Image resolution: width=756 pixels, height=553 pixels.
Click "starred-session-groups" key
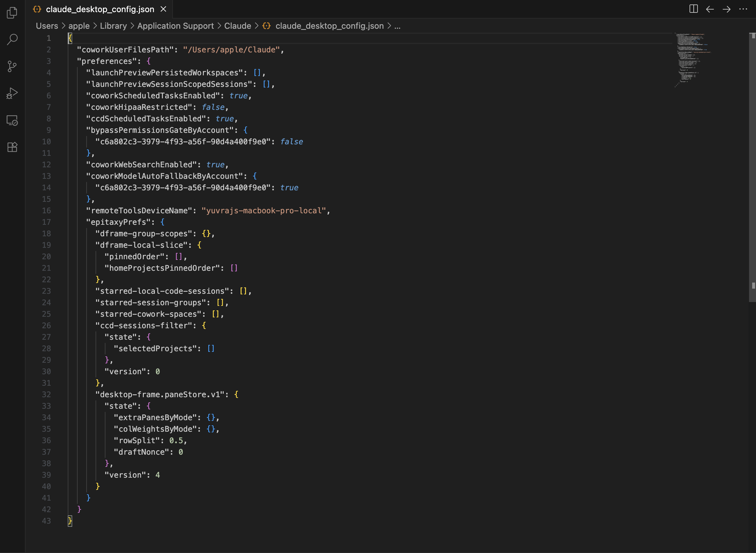point(151,303)
